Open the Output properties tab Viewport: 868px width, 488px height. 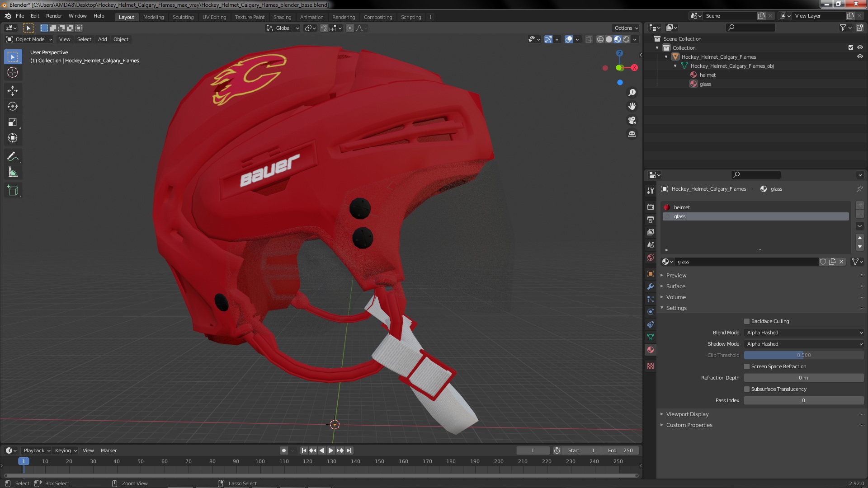point(651,219)
